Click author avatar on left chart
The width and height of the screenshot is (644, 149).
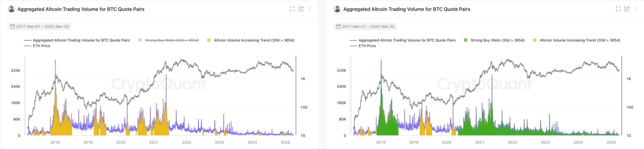11,9
